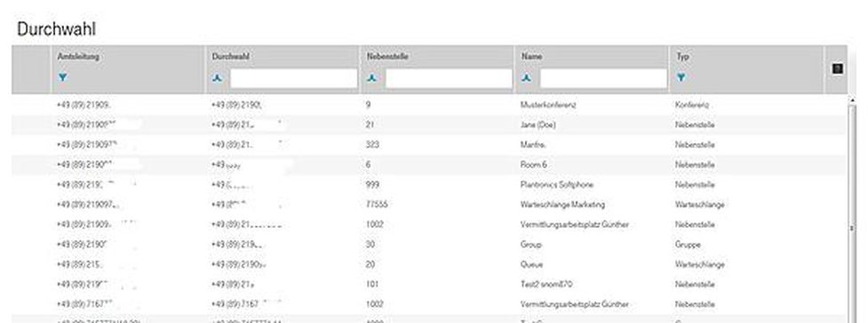Click the Nebenstelle column search operator icon
This screenshot has width=868, height=323.
[373, 78]
